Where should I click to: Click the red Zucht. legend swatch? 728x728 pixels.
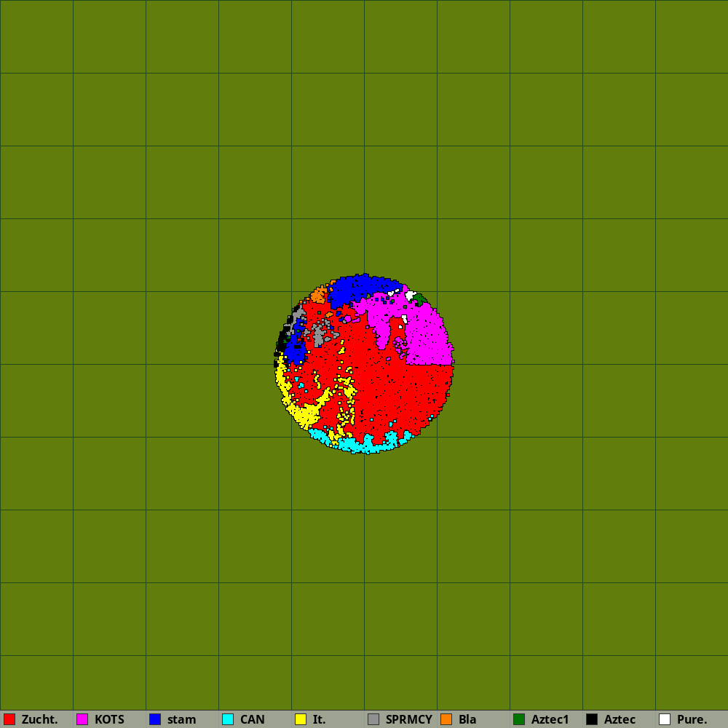pos(9,719)
